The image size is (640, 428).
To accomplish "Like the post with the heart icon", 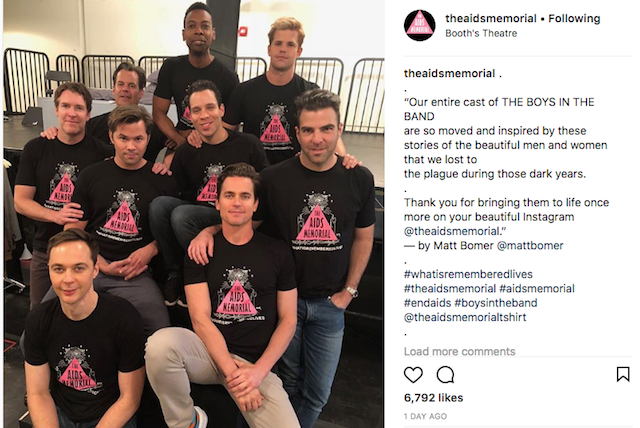I will [x=413, y=375].
